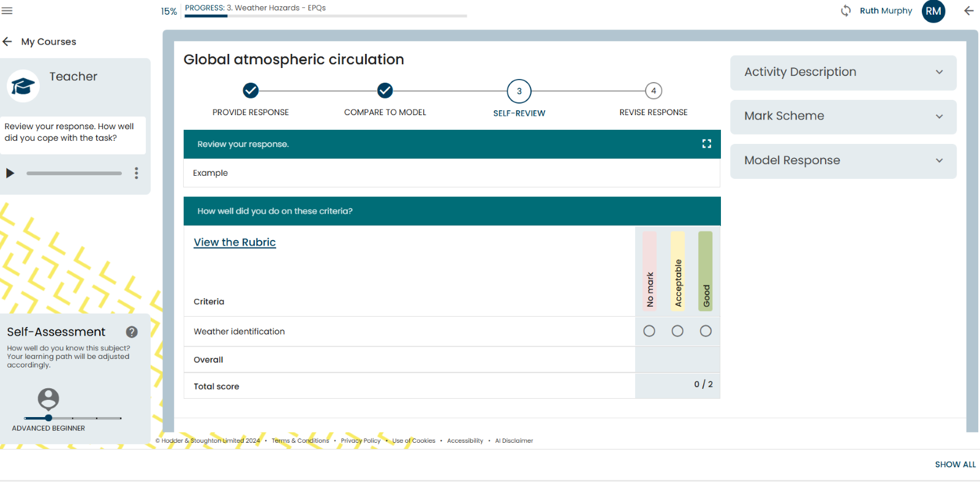Click the 0 / 2 total score value
The height and width of the screenshot is (482, 980).
point(703,385)
